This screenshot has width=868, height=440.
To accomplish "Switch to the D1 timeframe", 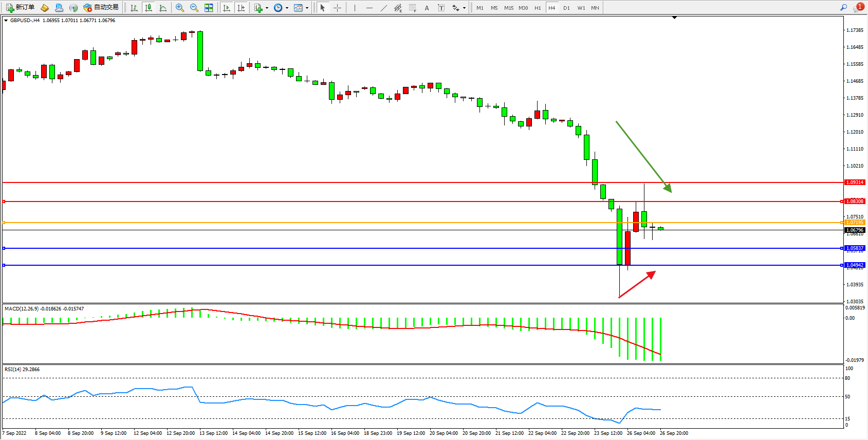I will tap(566, 8).
